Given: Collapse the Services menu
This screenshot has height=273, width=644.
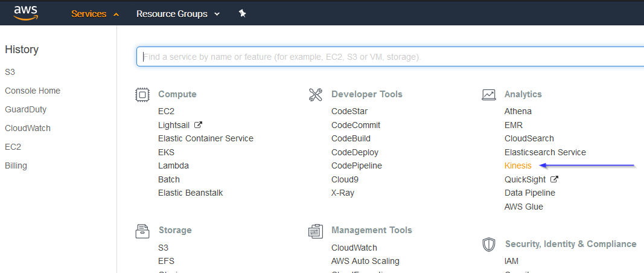Looking at the screenshot, I should (x=95, y=13).
